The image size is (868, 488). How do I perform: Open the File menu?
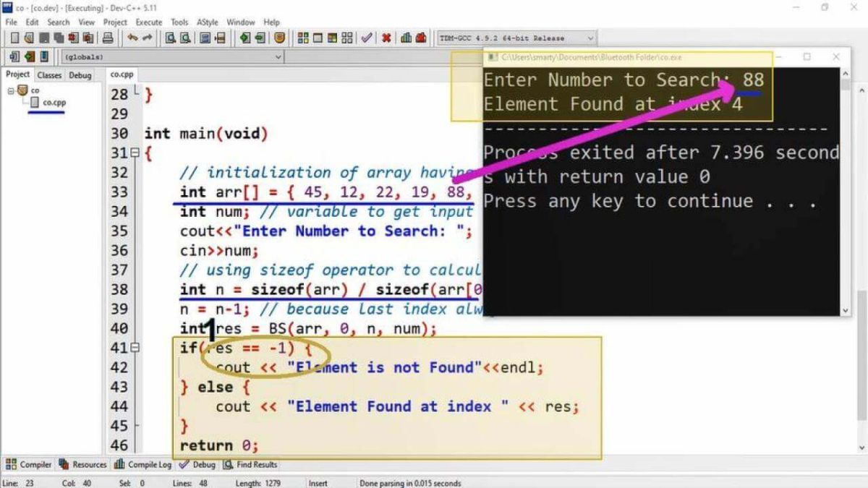(x=11, y=22)
